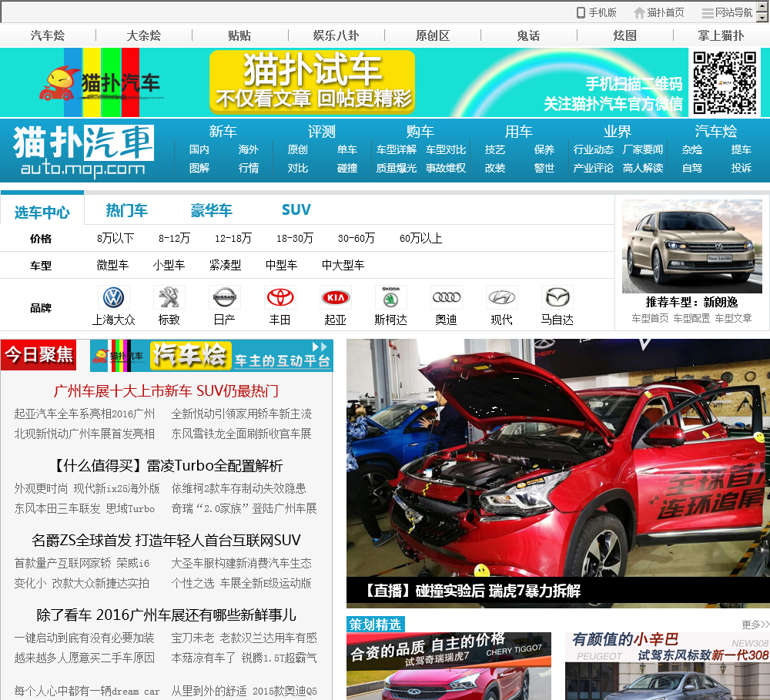Select the 现代 Hyundai brand logo
The width and height of the screenshot is (770, 700).
(501, 297)
